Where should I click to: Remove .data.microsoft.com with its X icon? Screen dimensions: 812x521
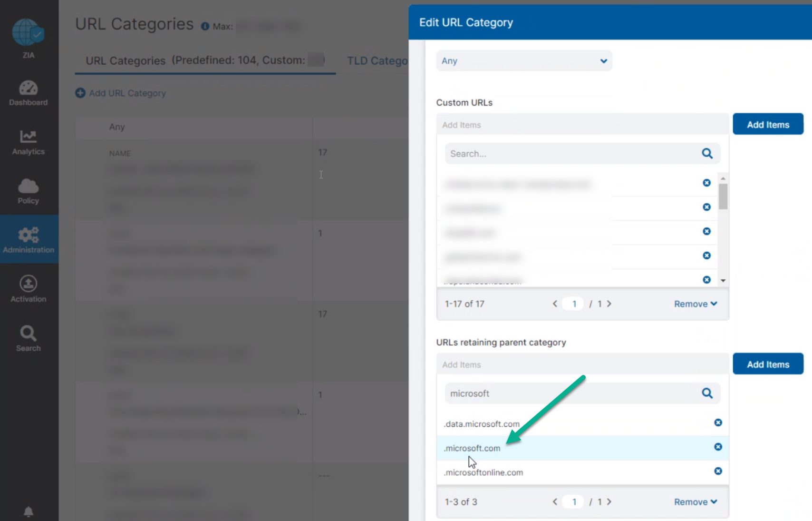pos(718,423)
